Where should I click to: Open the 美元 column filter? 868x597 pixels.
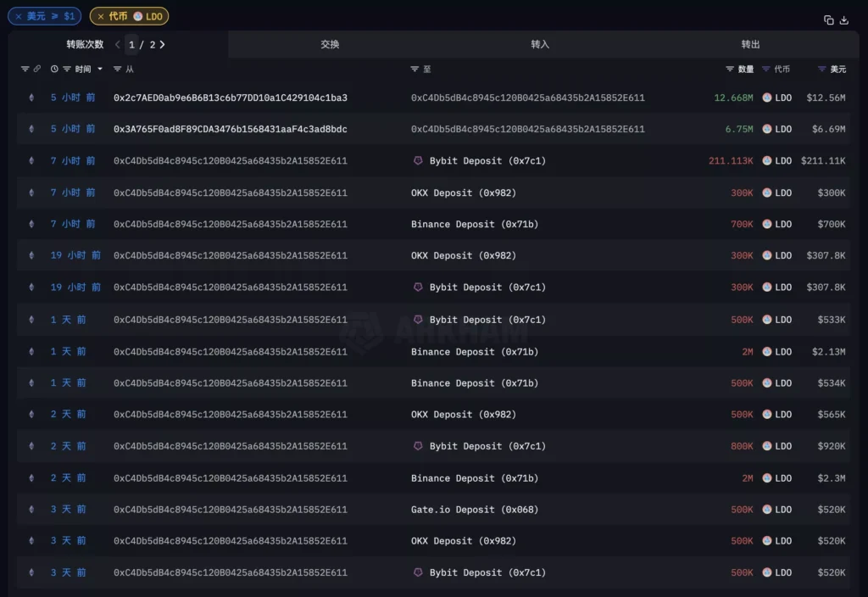[x=821, y=69]
